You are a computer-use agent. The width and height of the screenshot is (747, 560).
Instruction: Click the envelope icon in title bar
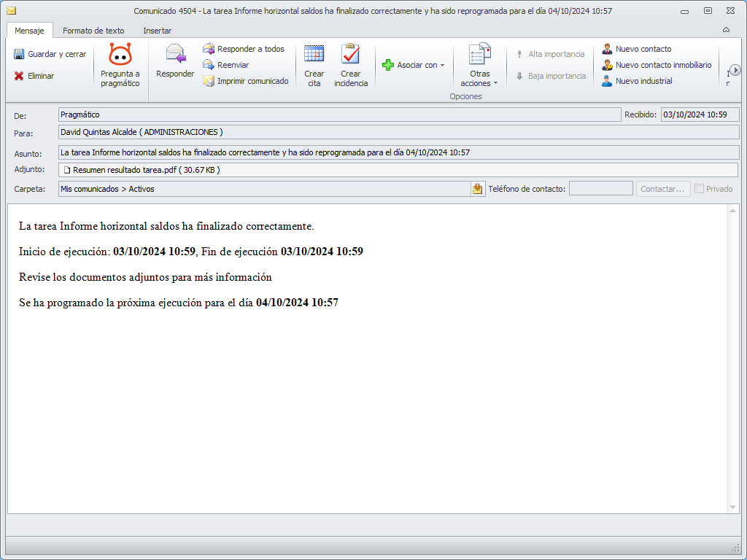pyautogui.click(x=12, y=11)
